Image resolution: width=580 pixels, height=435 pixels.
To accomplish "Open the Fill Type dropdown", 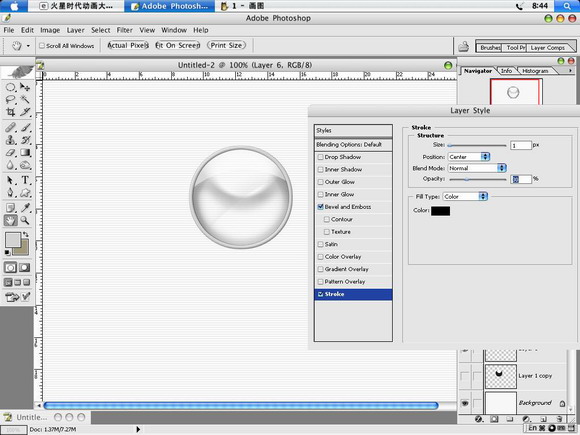I will (x=465, y=196).
